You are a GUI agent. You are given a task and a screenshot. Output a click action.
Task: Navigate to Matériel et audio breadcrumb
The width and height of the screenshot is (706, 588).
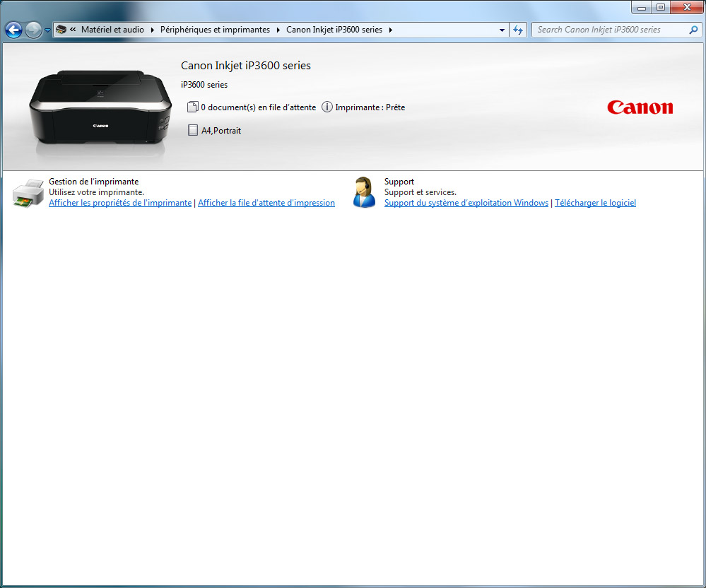click(112, 30)
